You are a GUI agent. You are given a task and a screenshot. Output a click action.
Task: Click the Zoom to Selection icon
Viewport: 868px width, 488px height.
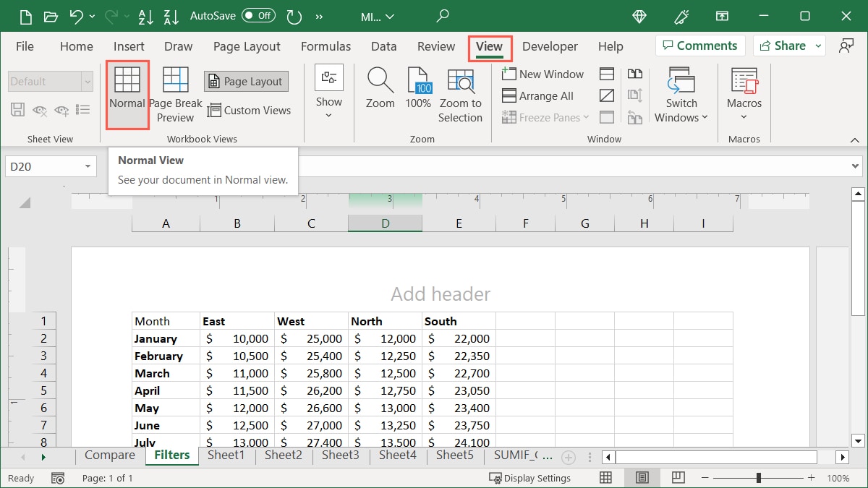click(461, 94)
